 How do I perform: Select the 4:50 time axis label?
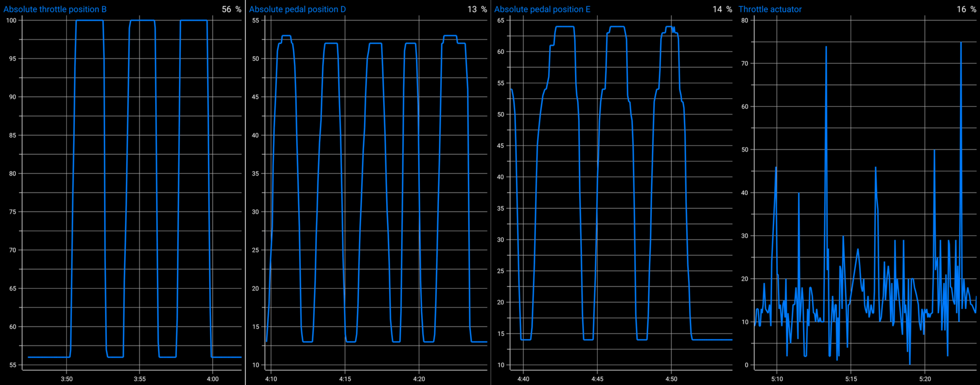671,379
